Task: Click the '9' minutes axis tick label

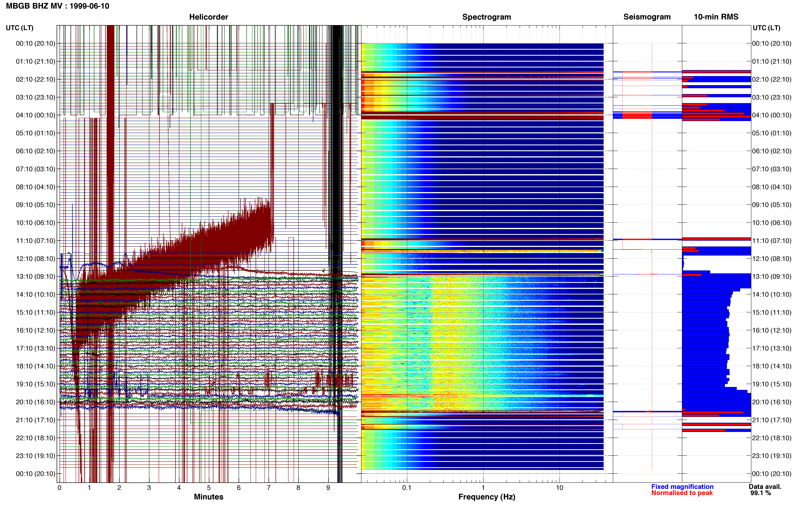Action: tap(328, 487)
